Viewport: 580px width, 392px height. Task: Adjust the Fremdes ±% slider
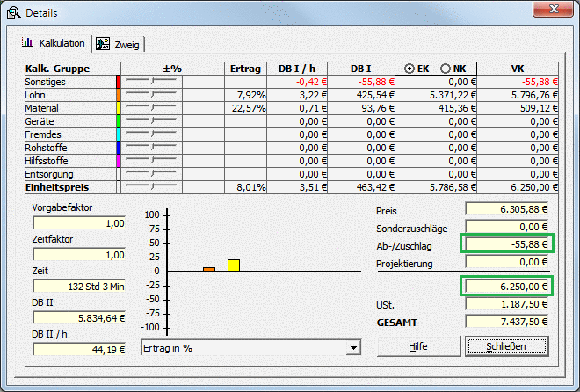click(151, 134)
